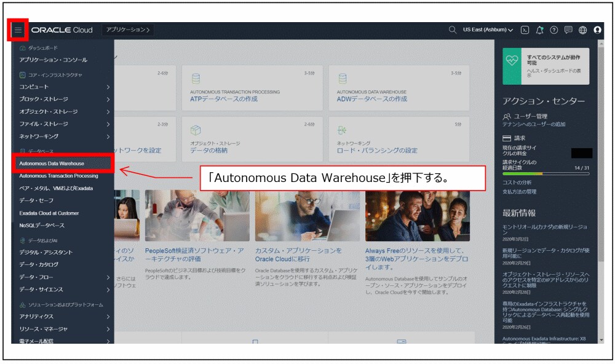Click 支払方法の管理 link

point(519,192)
